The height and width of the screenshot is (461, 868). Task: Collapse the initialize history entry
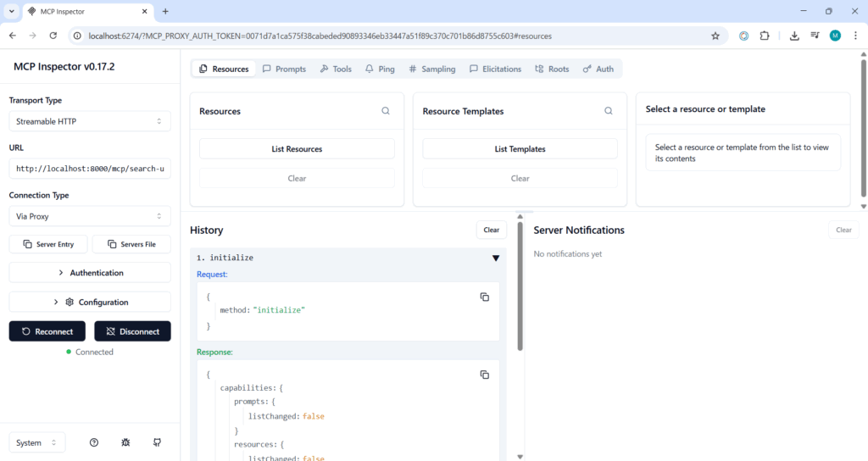(496, 258)
